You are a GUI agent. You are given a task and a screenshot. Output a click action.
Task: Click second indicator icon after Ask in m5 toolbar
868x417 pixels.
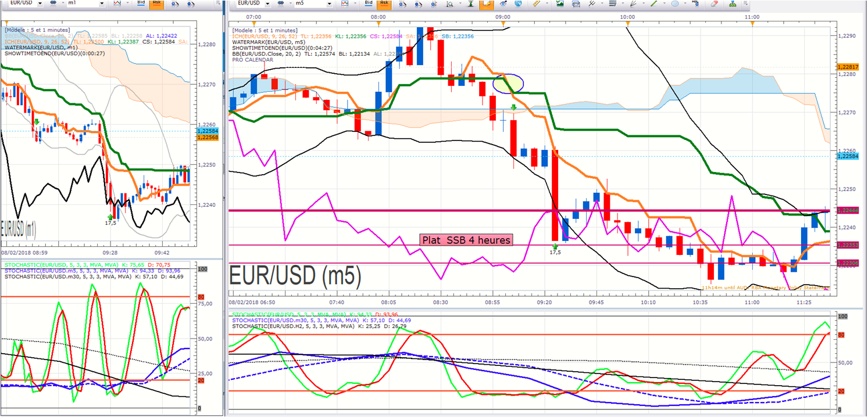coord(418,3)
